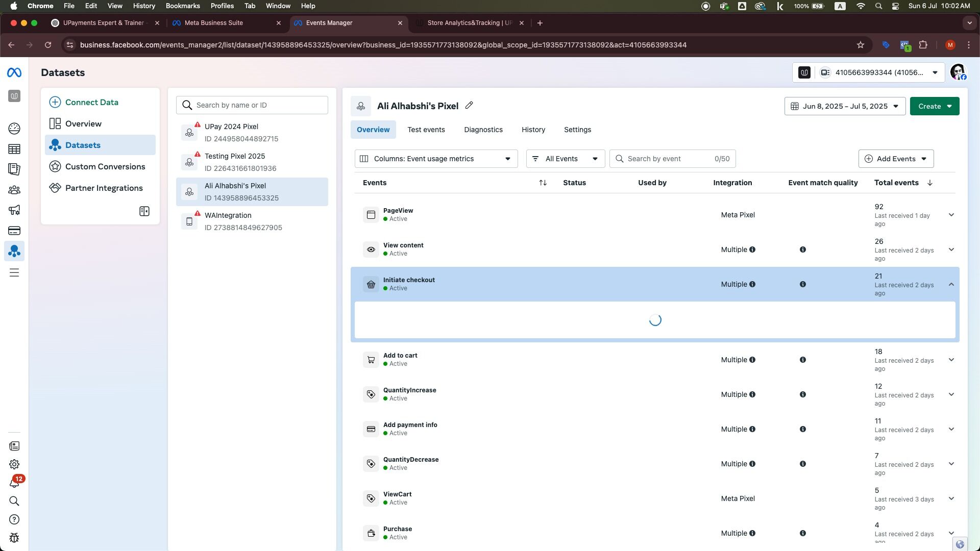Click the pencil icon to rename the pixel

(469, 106)
